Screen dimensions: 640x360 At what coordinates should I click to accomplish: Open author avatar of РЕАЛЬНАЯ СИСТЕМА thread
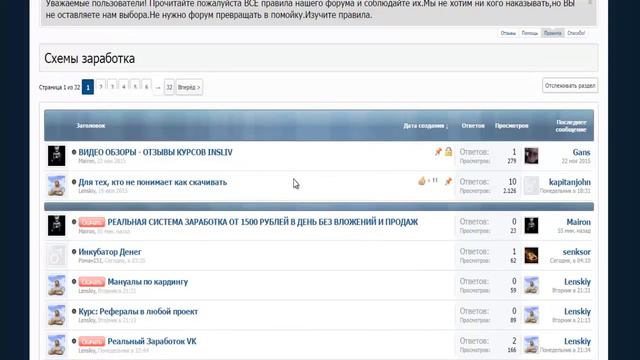(x=56, y=225)
